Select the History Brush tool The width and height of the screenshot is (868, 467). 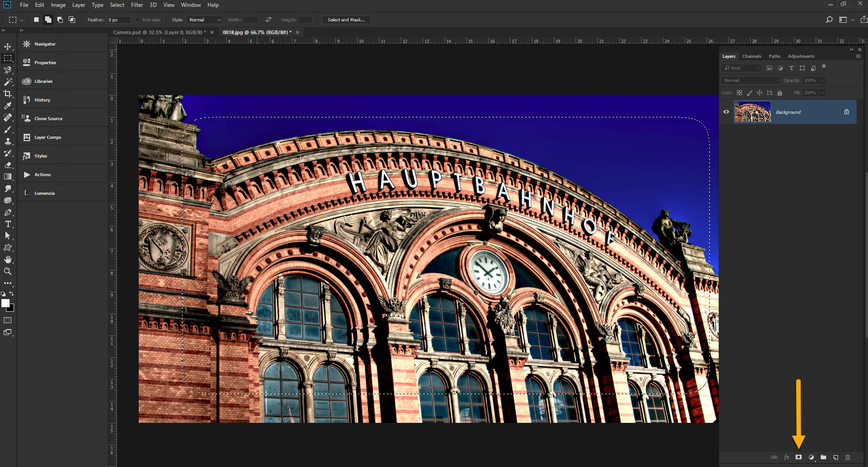pos(8,153)
